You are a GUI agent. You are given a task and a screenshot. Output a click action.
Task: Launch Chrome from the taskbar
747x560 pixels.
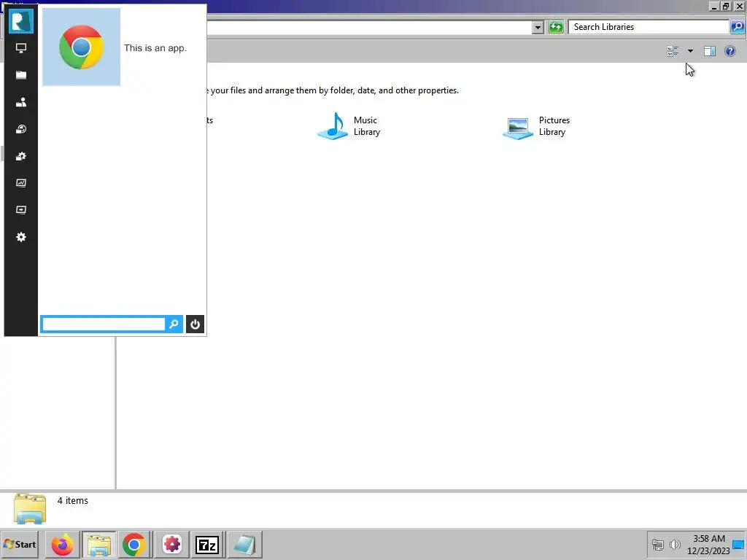(x=134, y=545)
